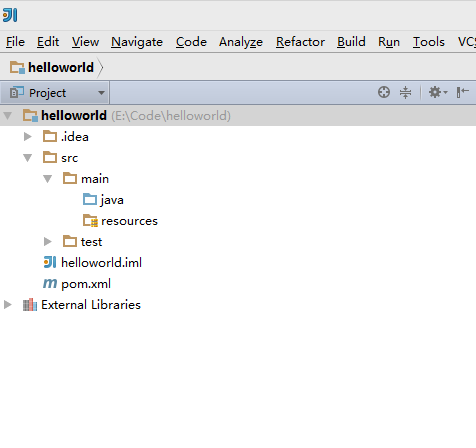Open the Build menu
The height and width of the screenshot is (448, 476).
click(x=351, y=42)
